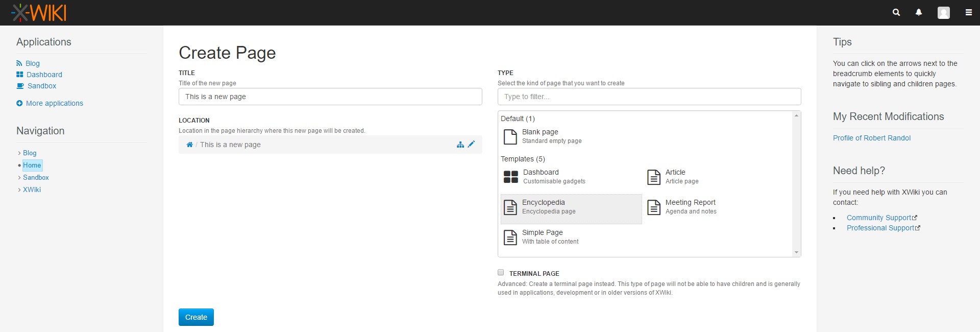Open the hamburger drawer menu
980x332 pixels.
coord(968,13)
